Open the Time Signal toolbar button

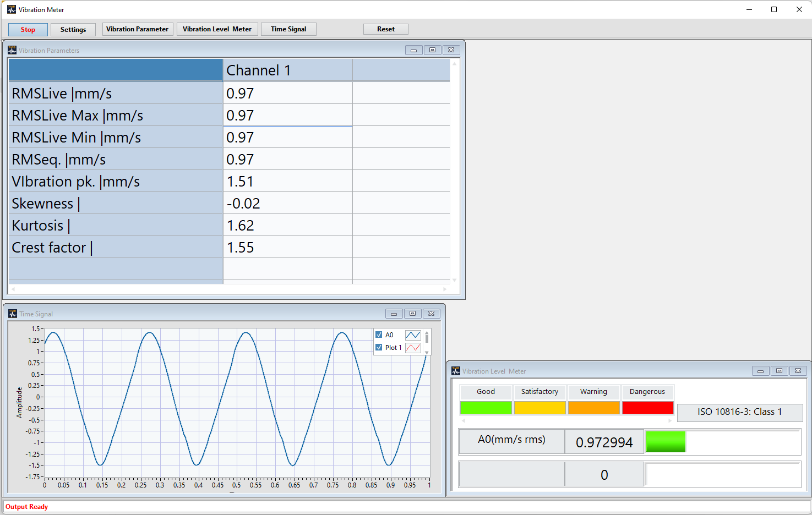coord(288,29)
